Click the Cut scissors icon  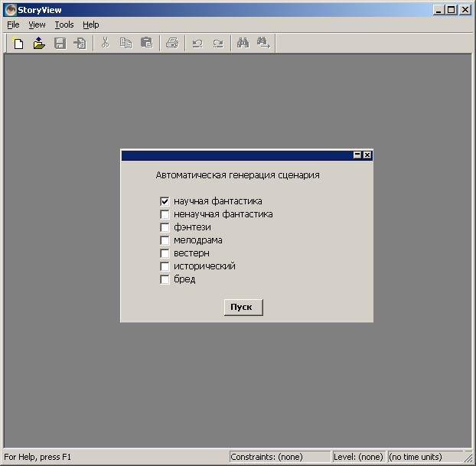coord(106,44)
